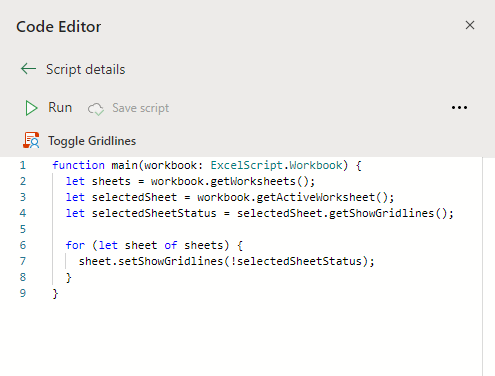Click line number 1 in the gutter
This screenshot has width=495, height=376.
23,165
